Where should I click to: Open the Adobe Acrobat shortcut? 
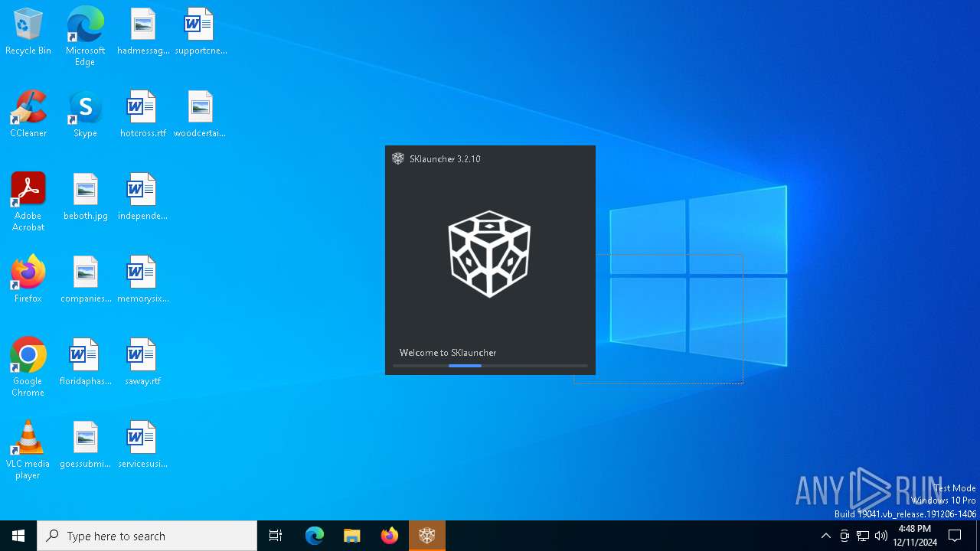[28, 202]
